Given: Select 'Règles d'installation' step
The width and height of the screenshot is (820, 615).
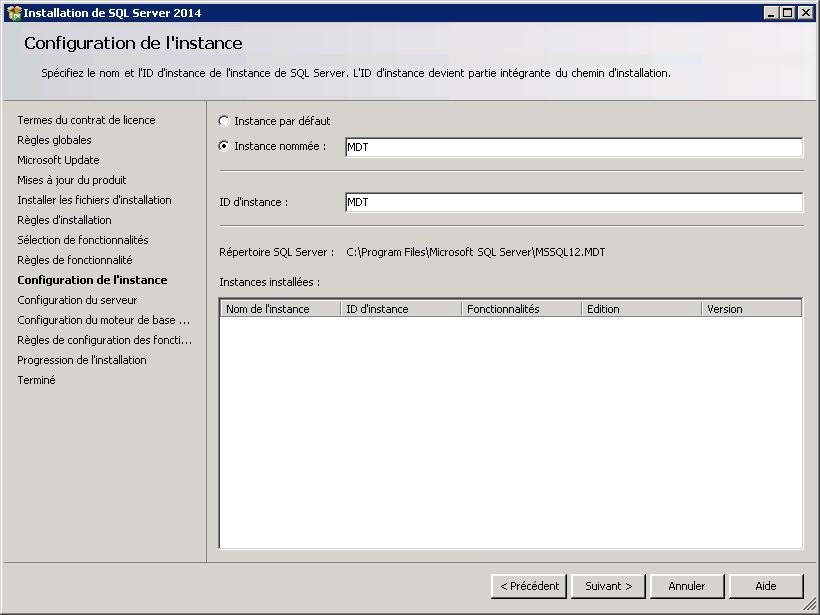Looking at the screenshot, I should (64, 220).
